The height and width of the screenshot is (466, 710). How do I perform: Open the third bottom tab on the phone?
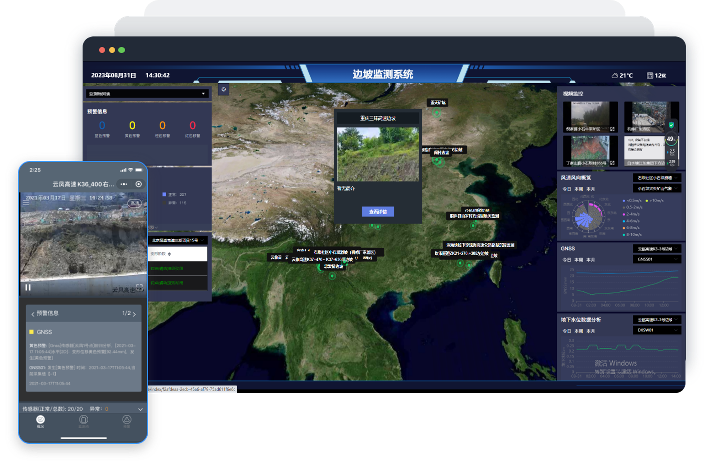pos(127,421)
